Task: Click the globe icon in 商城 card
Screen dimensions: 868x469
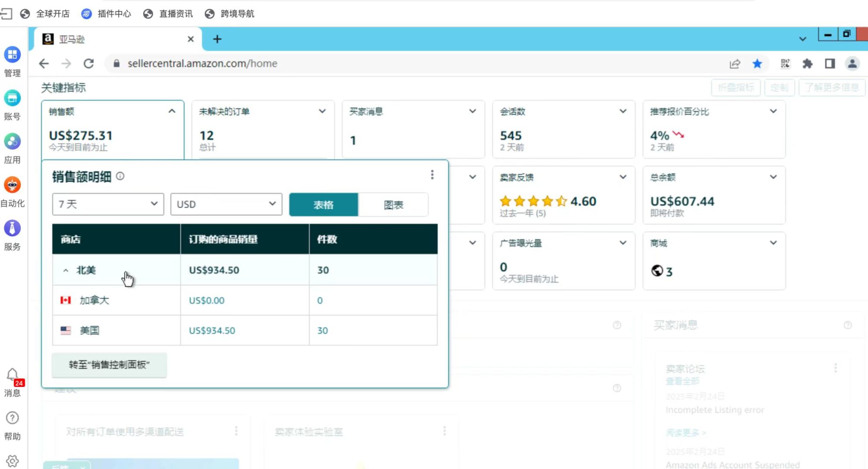Action: click(x=657, y=271)
